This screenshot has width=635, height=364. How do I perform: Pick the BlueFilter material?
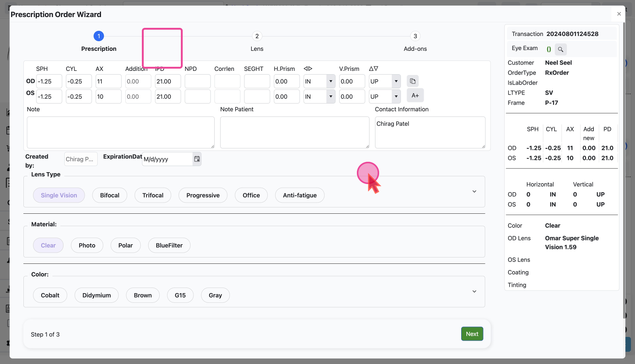click(169, 246)
